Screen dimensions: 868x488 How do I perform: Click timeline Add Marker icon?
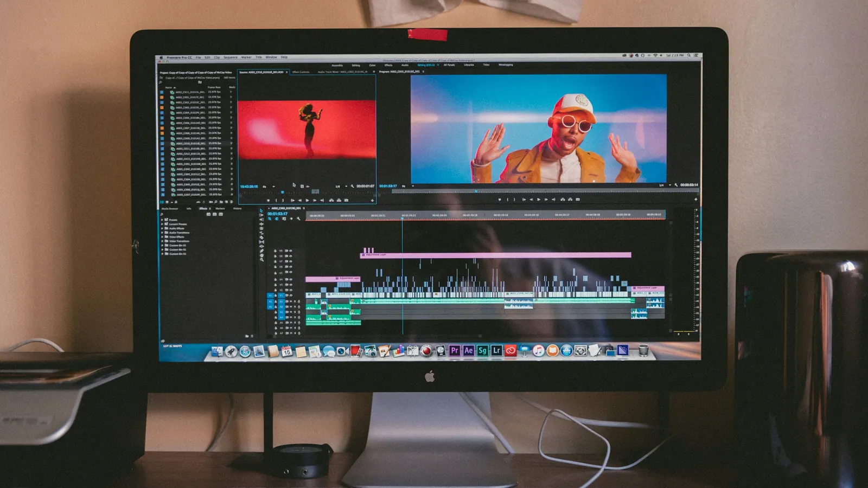[291, 219]
